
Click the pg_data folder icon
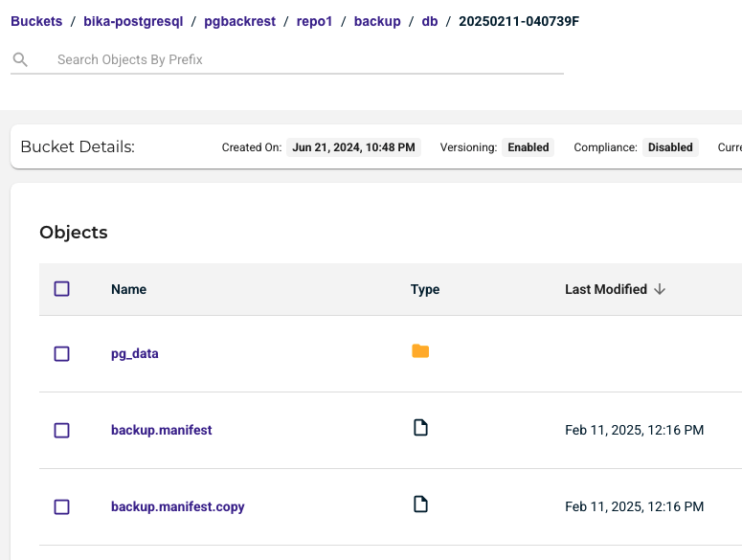pos(420,351)
